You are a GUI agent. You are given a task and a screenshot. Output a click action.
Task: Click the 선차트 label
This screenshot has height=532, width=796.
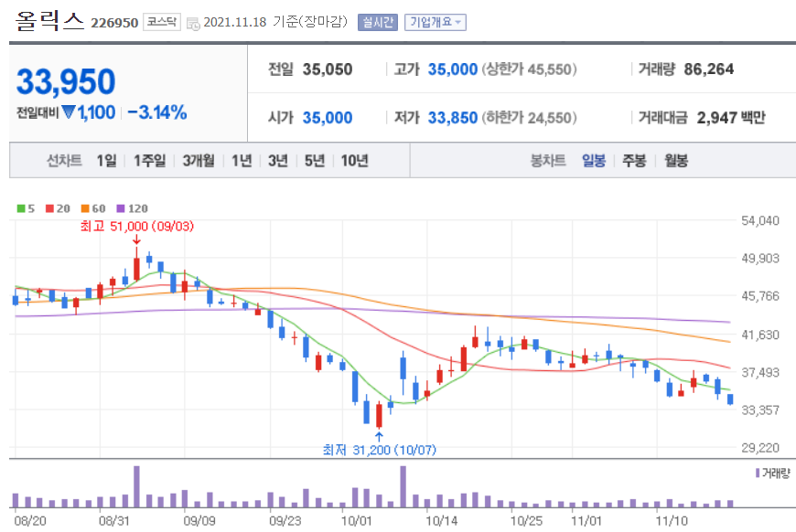(x=64, y=161)
